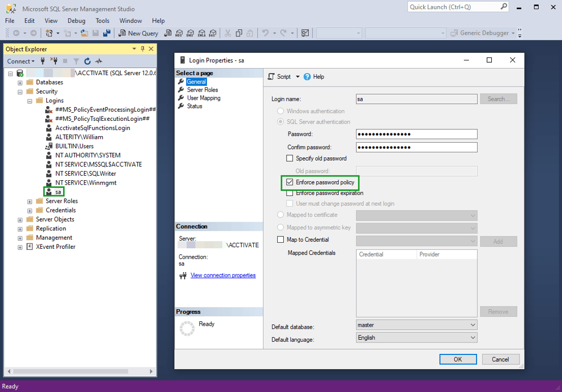
Task: Open the Script dropdown arrow
Action: point(297,76)
